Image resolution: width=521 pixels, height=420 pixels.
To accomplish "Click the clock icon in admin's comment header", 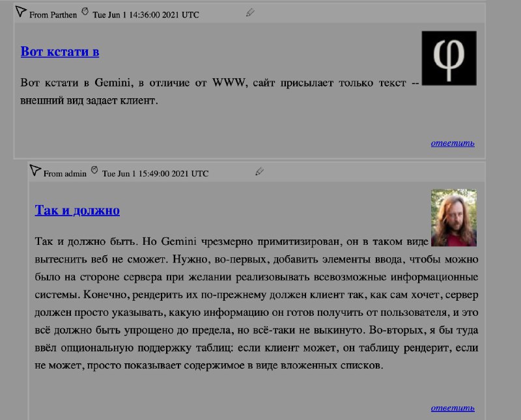I will point(94,170).
